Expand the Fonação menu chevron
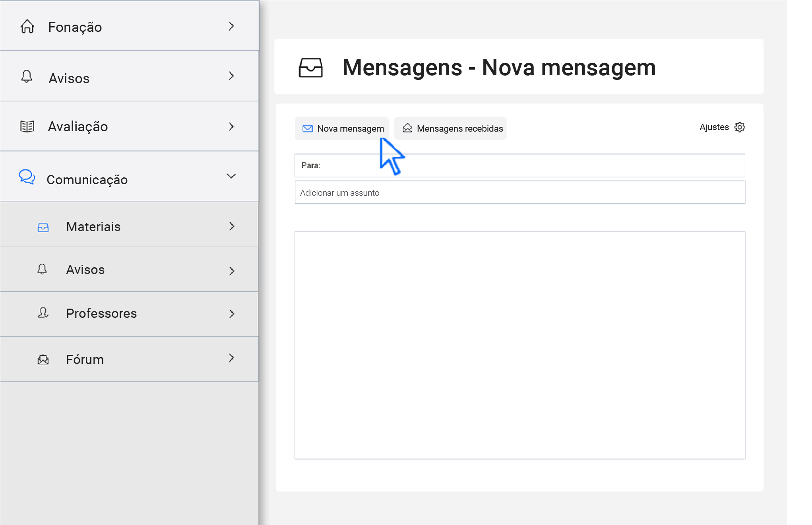 coord(231,26)
